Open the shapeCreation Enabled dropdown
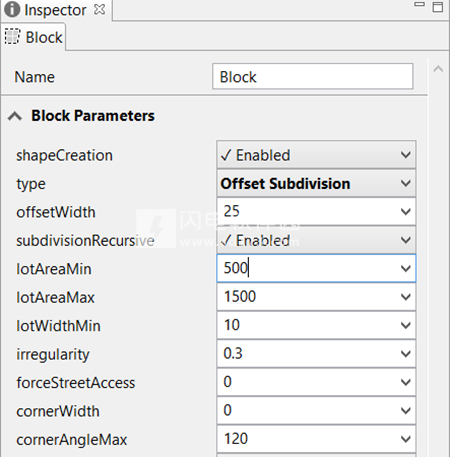The height and width of the screenshot is (457, 451). 316,155
